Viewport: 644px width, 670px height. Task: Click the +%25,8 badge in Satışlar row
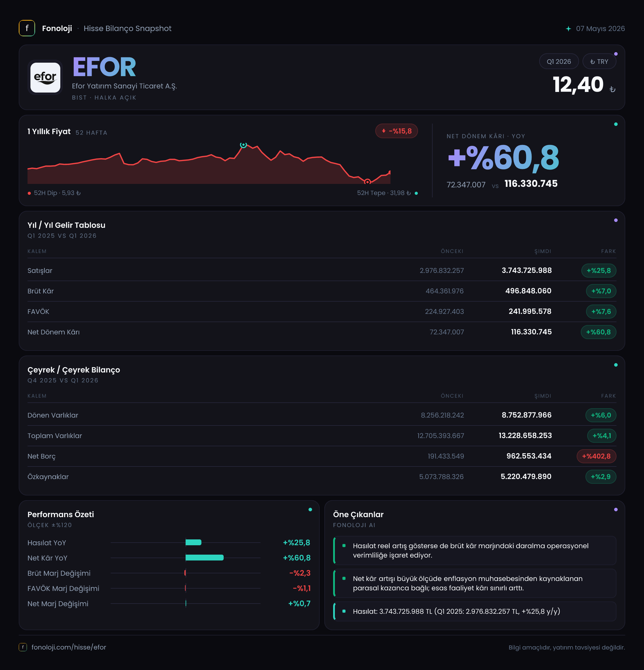598,270
